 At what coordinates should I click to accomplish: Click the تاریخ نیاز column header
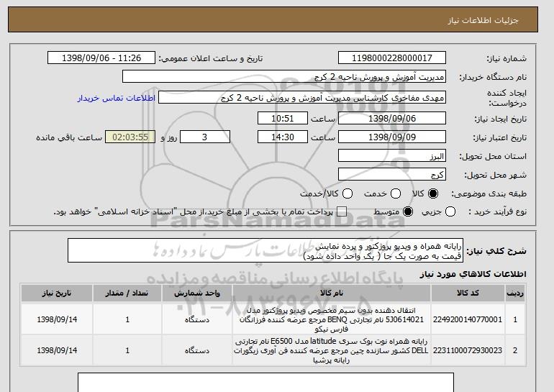point(57,293)
